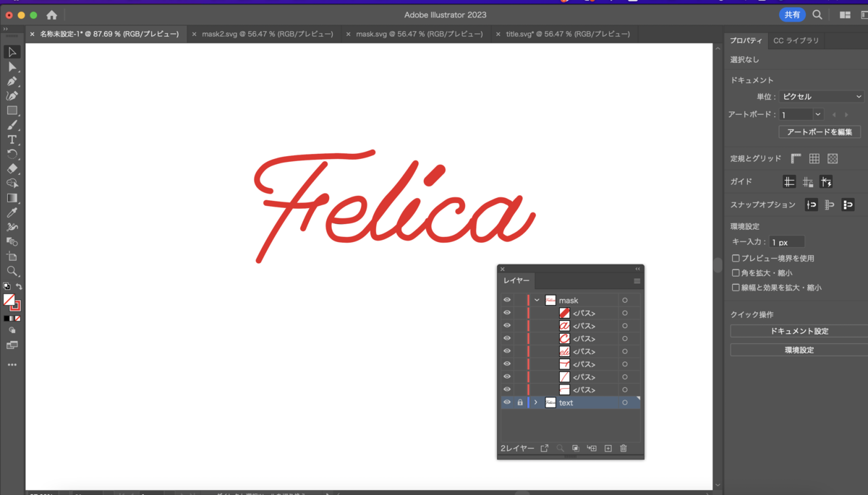The height and width of the screenshot is (495, 868).
Task: Click 環境設定 quick action button
Action: [799, 350]
